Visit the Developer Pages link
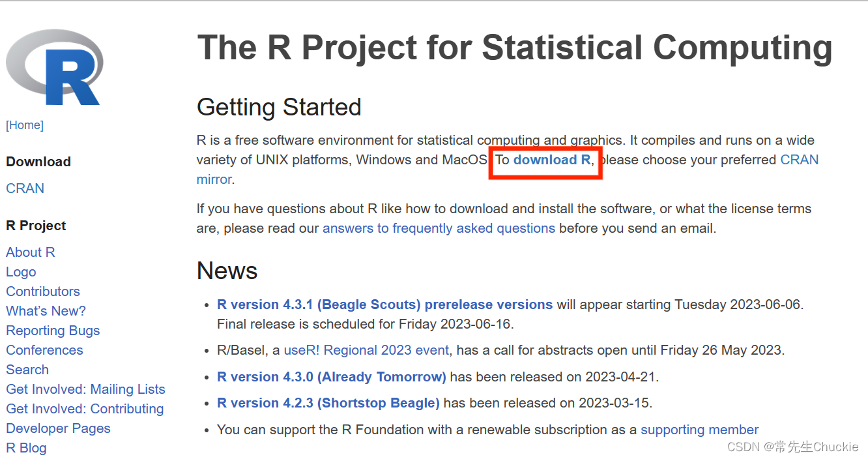This screenshot has height=459, width=868. pos(58,428)
